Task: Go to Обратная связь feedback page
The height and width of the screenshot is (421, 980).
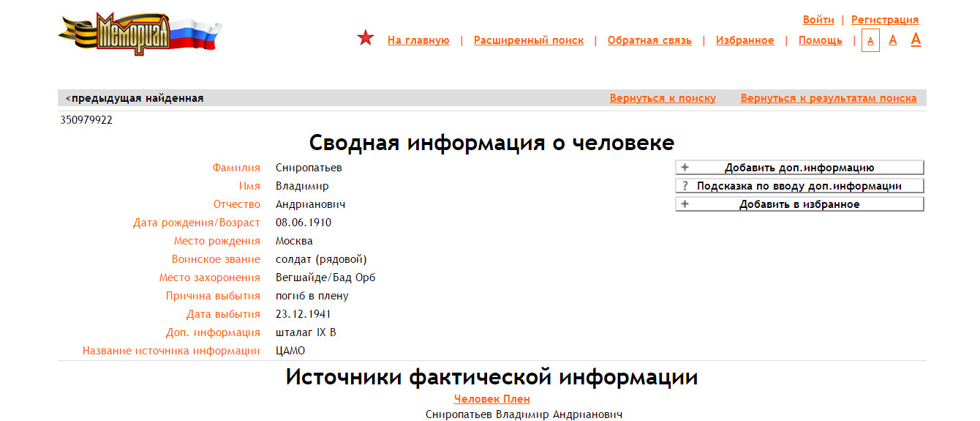Action: point(649,40)
